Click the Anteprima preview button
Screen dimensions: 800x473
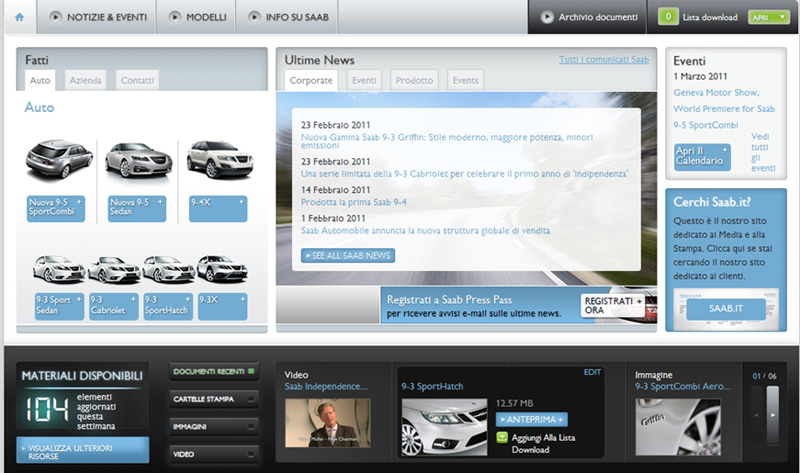[x=532, y=419]
